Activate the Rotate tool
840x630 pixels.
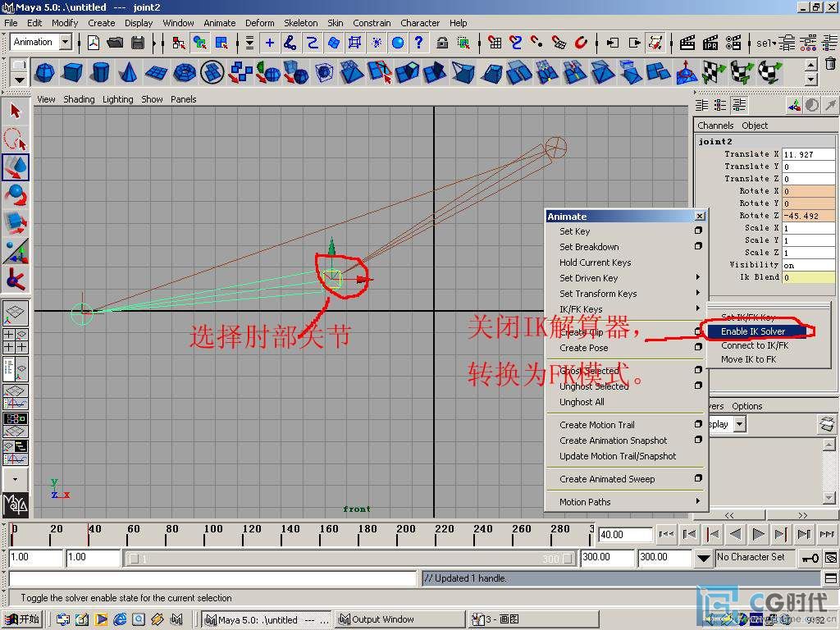(x=15, y=195)
